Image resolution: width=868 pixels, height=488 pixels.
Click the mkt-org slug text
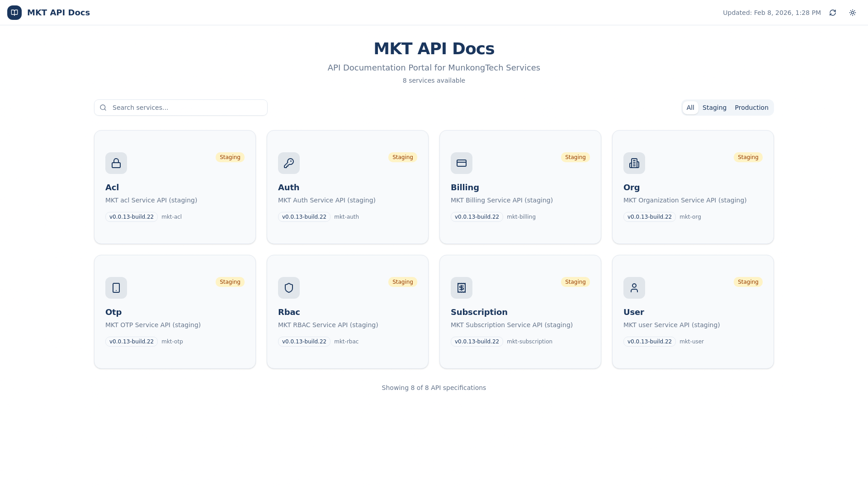[x=690, y=217]
